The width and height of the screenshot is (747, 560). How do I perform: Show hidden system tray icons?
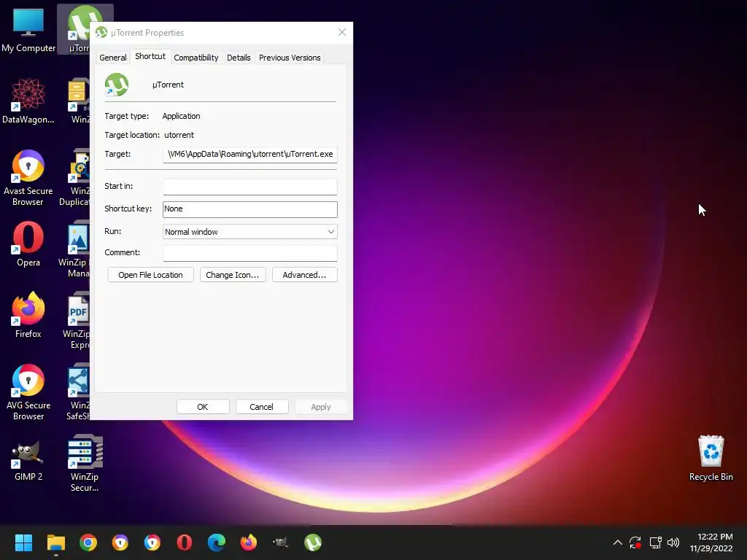(617, 542)
